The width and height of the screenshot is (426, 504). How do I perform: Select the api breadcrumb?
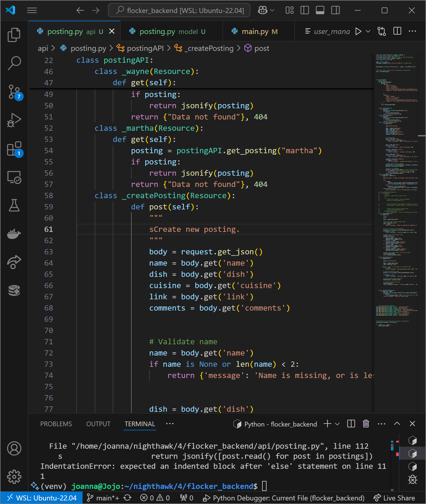pos(43,48)
